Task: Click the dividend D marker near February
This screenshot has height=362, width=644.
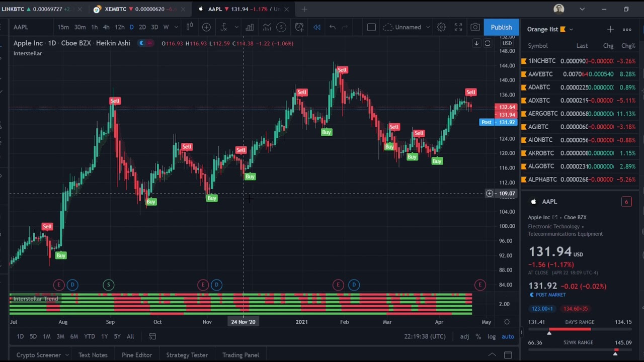Action: 354,285
